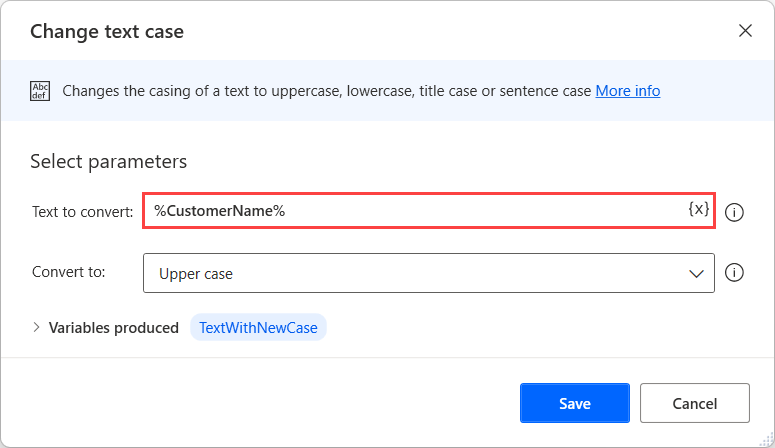The height and width of the screenshot is (448, 775).
Task: Select the TextWithNewCase variable chip
Action: (258, 327)
